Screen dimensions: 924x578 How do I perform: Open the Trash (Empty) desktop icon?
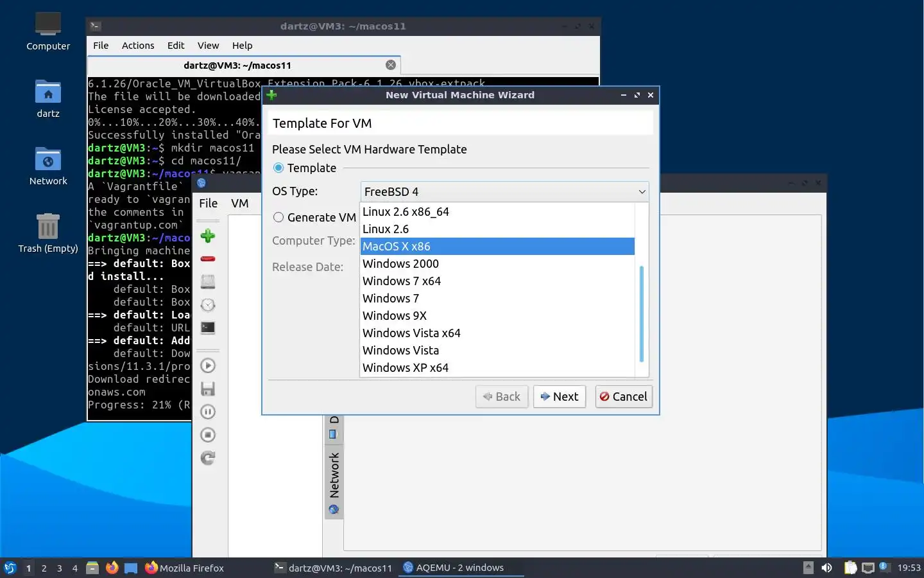coord(48,234)
